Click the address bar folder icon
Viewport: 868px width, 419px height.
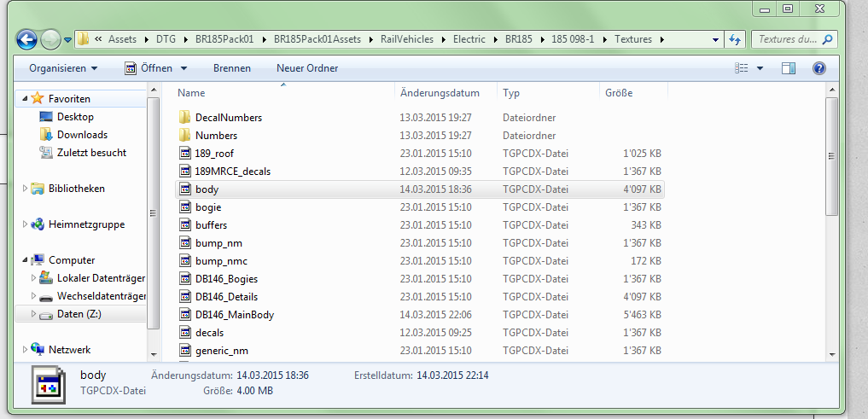pyautogui.click(x=83, y=39)
